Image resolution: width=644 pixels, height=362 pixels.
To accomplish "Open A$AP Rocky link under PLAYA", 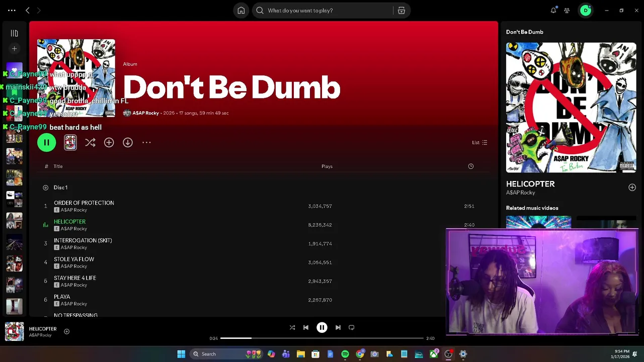I will point(74,304).
